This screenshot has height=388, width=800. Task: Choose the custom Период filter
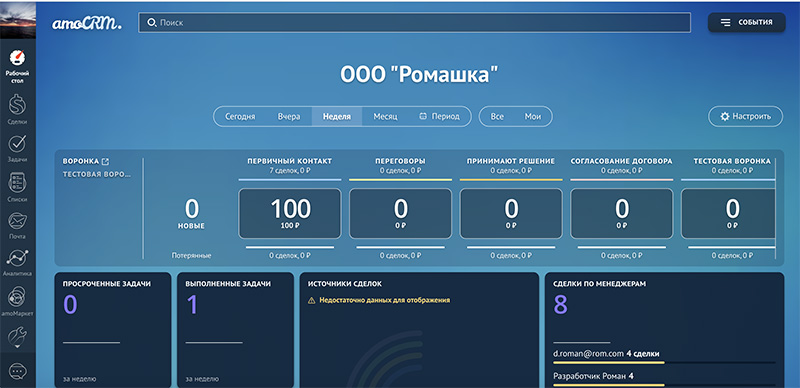click(439, 116)
